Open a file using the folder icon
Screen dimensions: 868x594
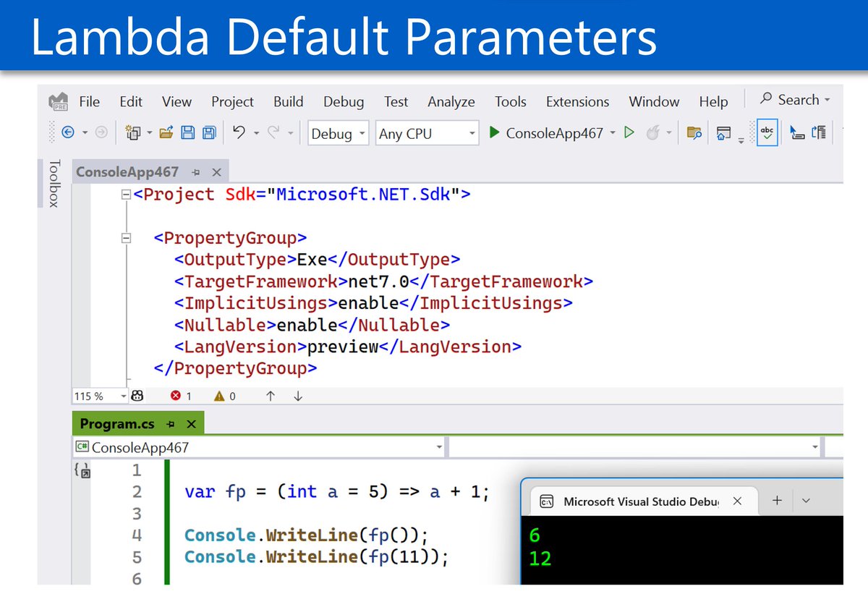click(166, 132)
